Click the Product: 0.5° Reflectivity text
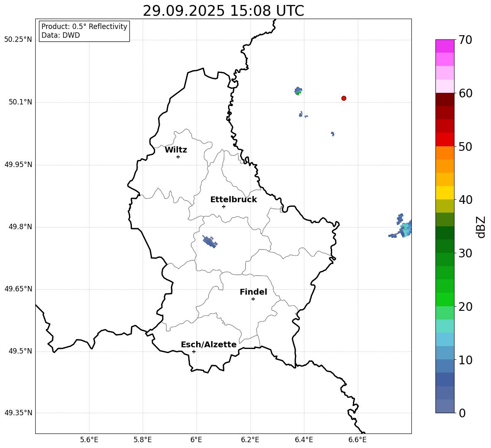Viewport: 491px width, 448px height. coord(84,27)
